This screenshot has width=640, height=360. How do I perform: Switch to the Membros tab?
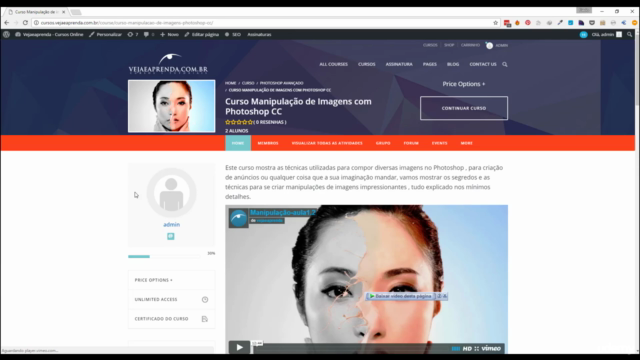coord(268,143)
